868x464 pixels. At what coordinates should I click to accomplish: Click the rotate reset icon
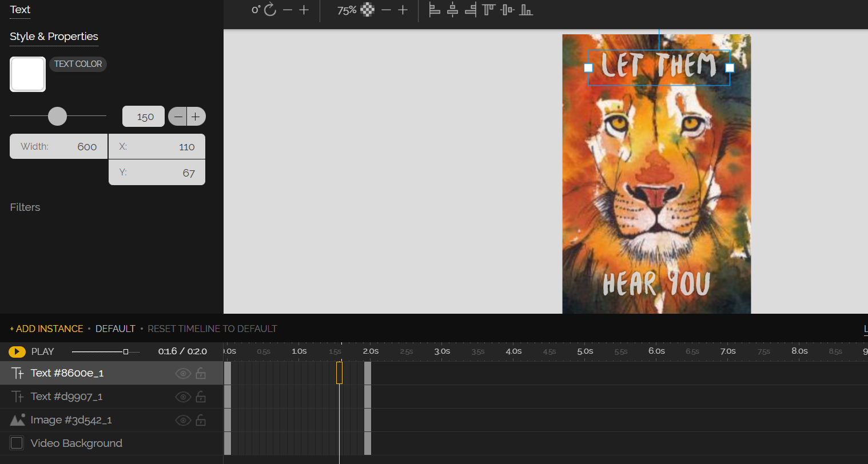[270, 10]
